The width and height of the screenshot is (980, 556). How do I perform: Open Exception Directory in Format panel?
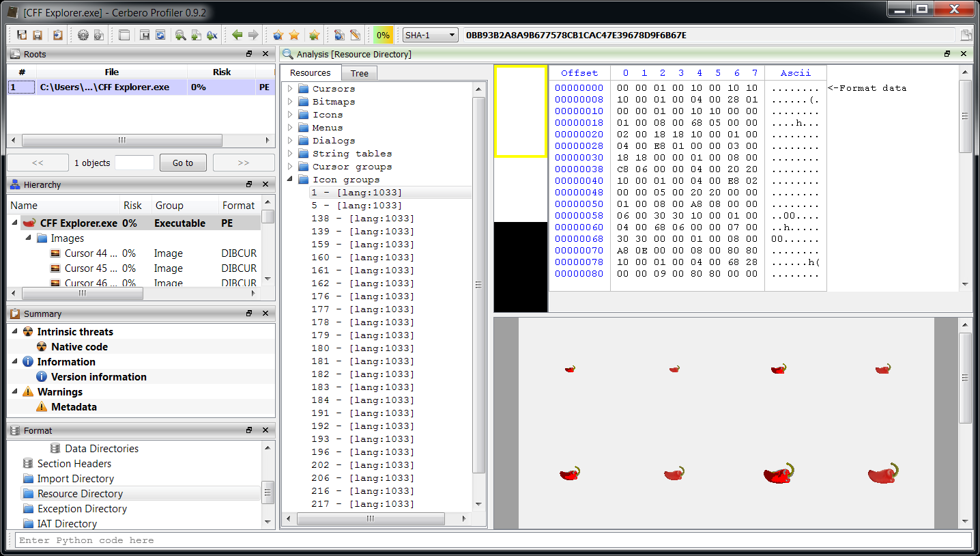pos(83,509)
